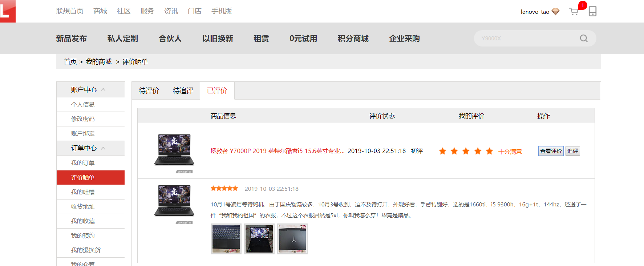This screenshot has width=644, height=266.
Task: Open the keyboard review photo
Action: (226, 239)
